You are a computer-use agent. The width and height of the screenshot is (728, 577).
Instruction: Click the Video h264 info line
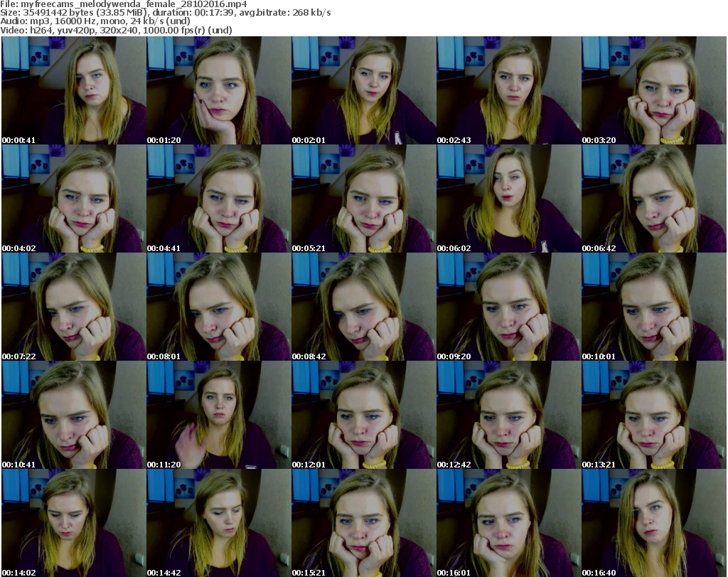pyautogui.click(x=116, y=30)
